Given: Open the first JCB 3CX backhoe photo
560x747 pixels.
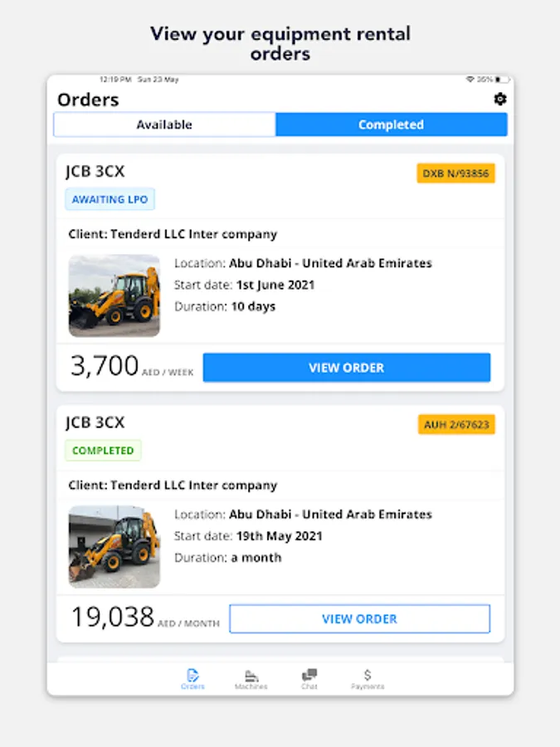Looking at the screenshot, I should coord(114,295).
